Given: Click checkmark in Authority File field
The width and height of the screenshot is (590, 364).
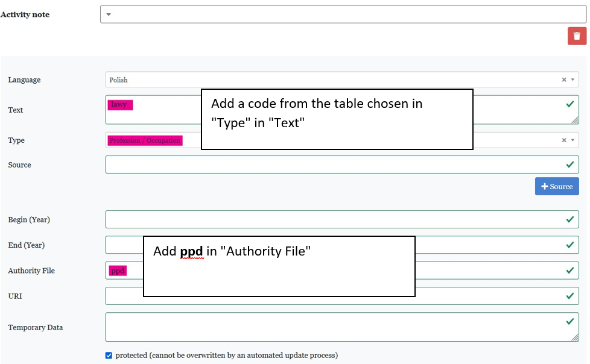Looking at the screenshot, I should point(570,271).
